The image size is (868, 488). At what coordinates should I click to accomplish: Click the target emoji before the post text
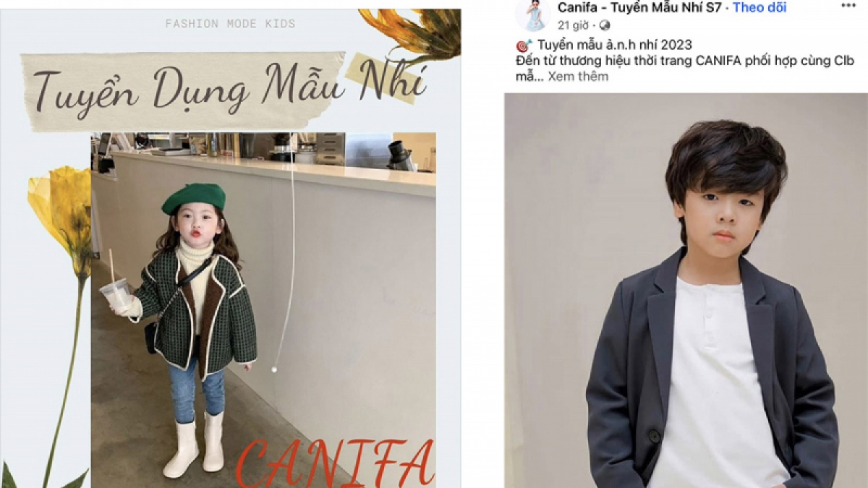click(x=524, y=46)
